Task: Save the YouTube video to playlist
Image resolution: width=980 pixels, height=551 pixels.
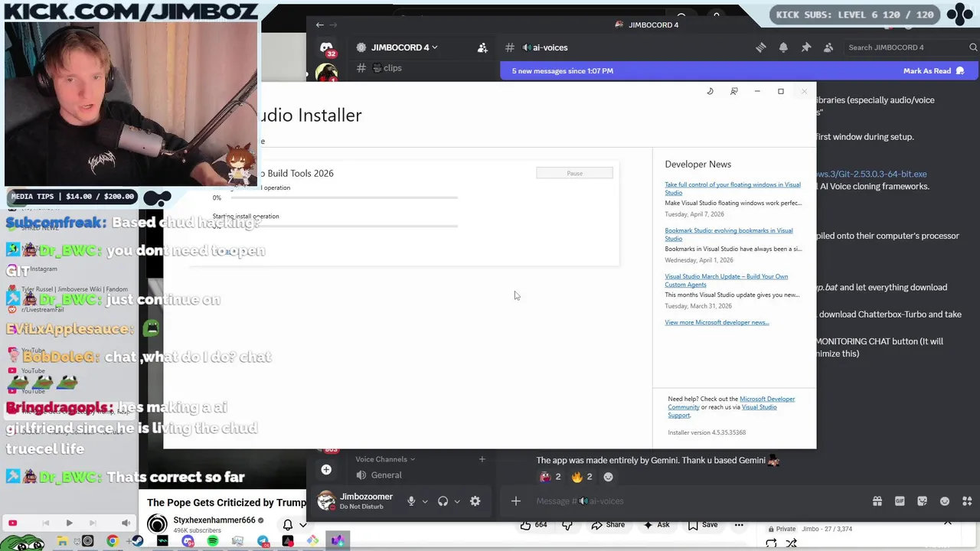Action: coord(703,525)
